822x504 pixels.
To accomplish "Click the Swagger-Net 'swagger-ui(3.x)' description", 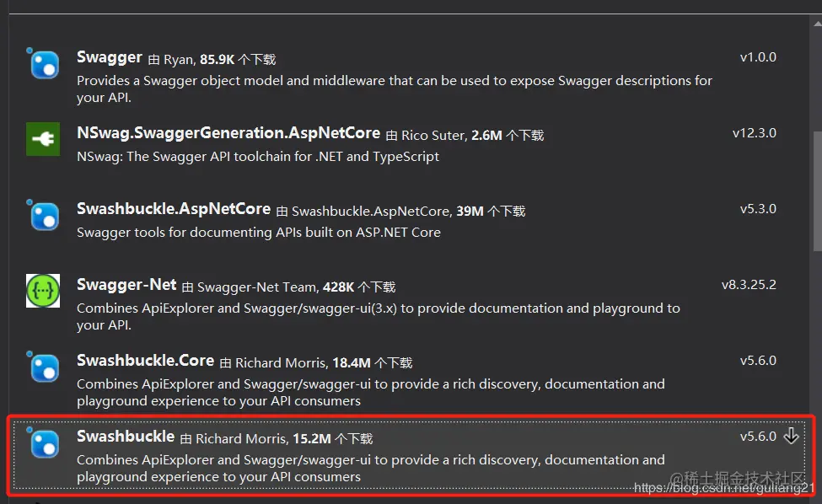I will coord(378,316).
